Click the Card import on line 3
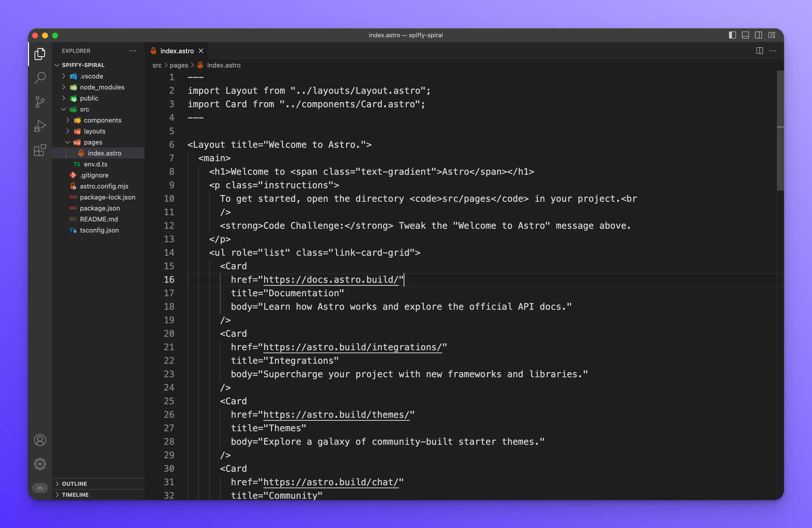This screenshot has width=812, height=528. click(x=236, y=104)
